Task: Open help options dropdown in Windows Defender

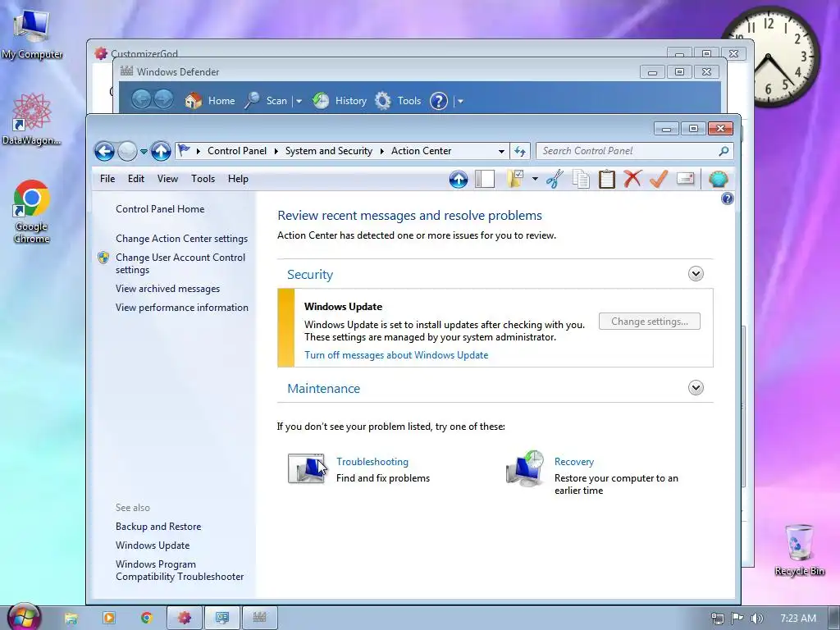Action: click(460, 101)
